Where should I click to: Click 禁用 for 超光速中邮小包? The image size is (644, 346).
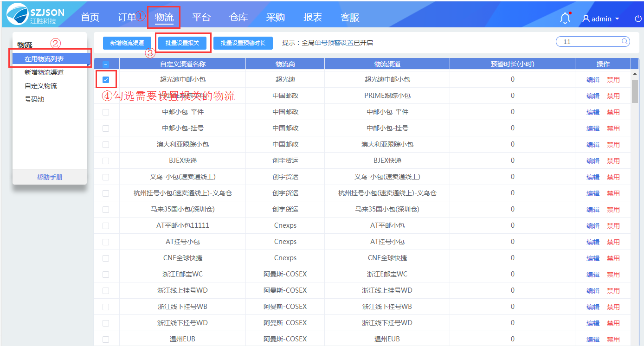(x=613, y=80)
